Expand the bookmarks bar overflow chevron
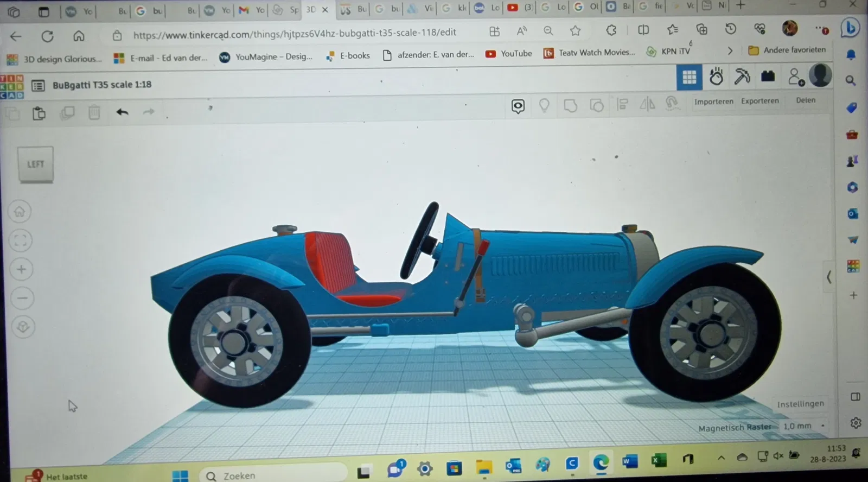The width and height of the screenshot is (868, 482). click(x=730, y=51)
